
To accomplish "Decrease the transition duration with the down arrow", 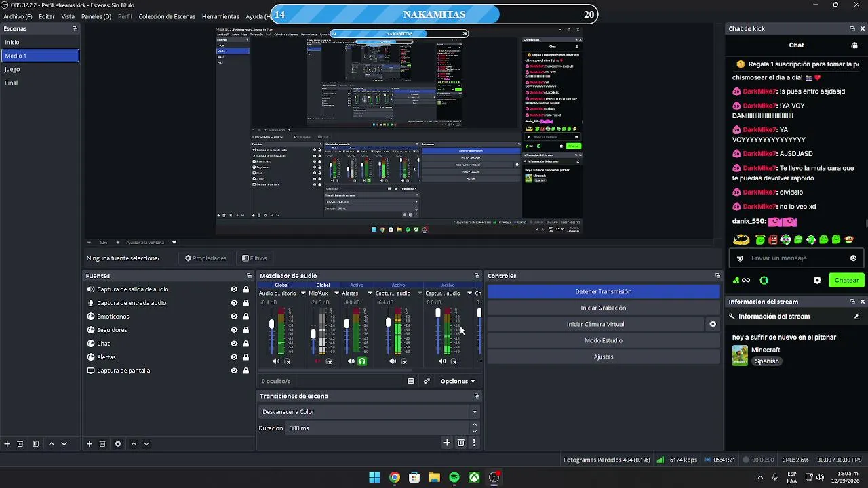I will click(x=475, y=432).
